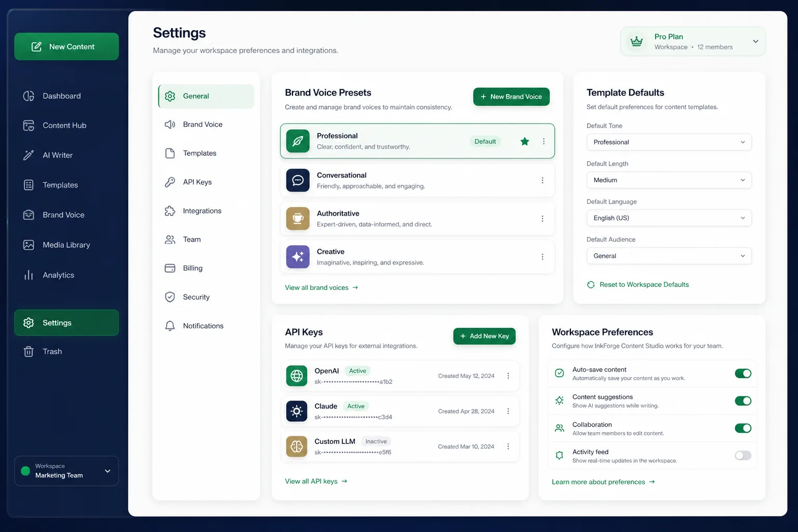
Task: Click the Collaboration people icon
Action: [x=560, y=428]
